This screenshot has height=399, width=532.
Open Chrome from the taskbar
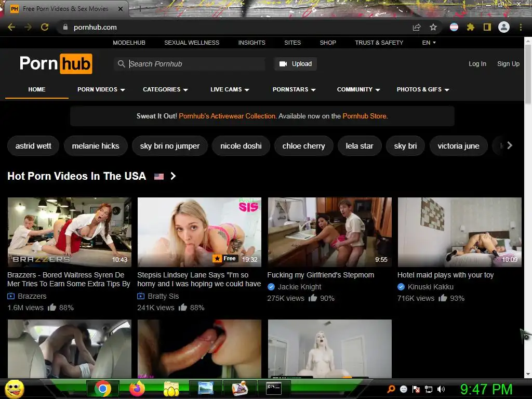coord(103,389)
